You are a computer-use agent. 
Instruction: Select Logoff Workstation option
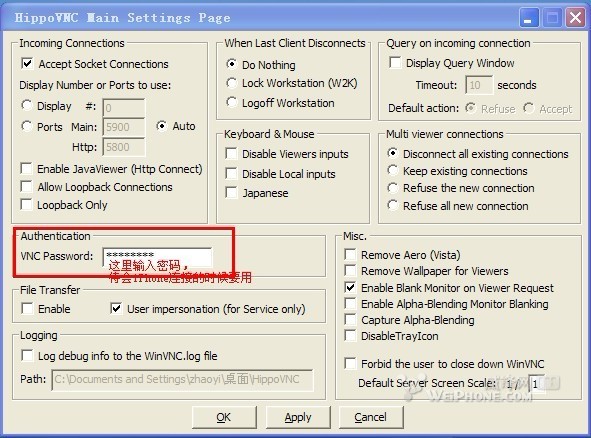231,102
